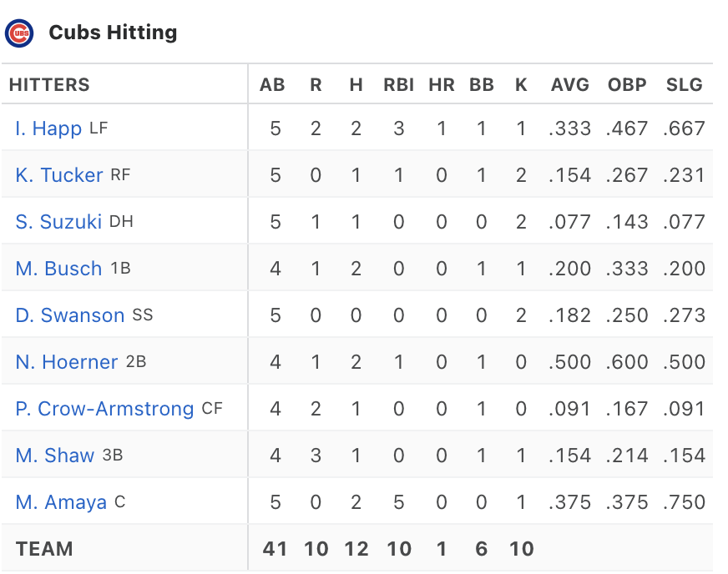Open K. Tucker player page
Viewport: 728px width, 574px height.
pyautogui.click(x=59, y=175)
